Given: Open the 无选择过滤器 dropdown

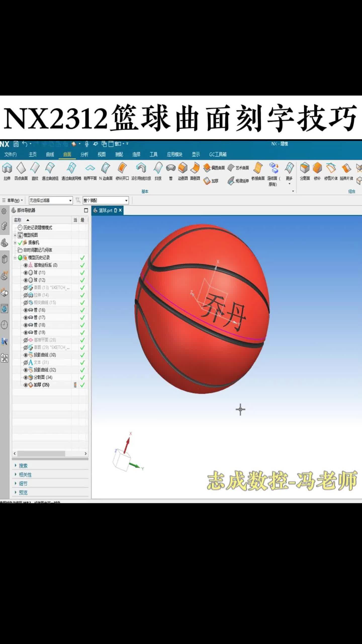Looking at the screenshot, I should (51, 200).
